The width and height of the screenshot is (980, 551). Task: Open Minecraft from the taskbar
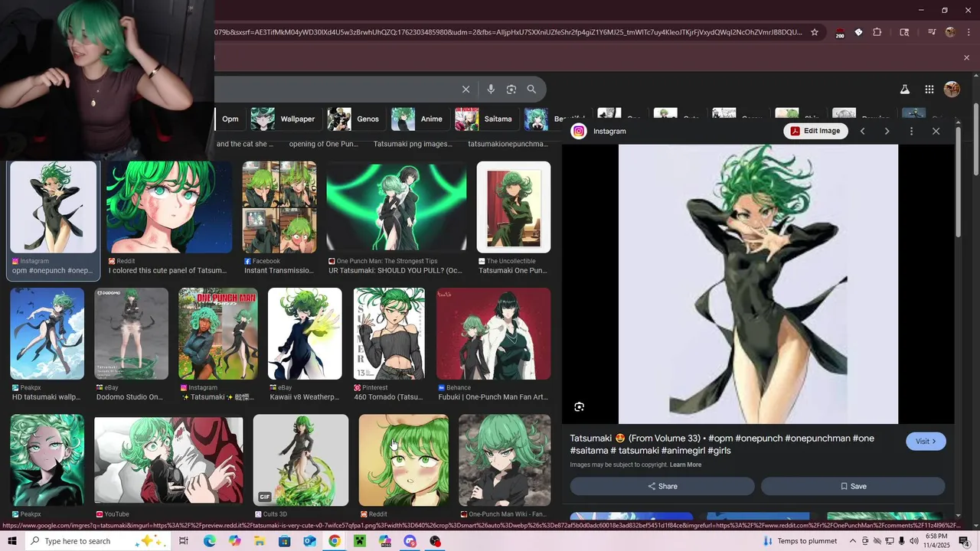coord(360,541)
